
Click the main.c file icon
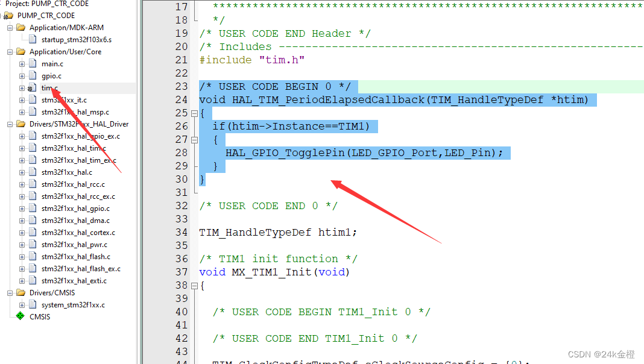coord(33,64)
